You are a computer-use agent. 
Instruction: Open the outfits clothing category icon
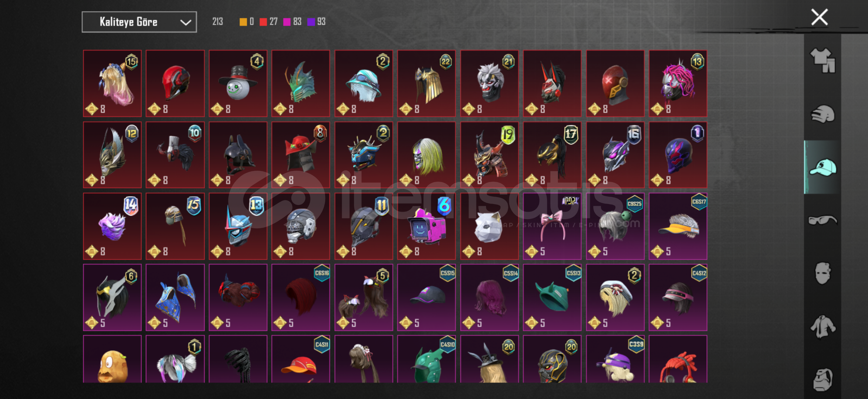(823, 61)
